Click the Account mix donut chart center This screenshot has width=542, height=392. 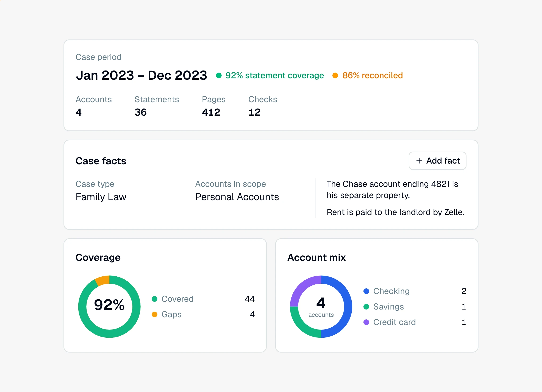[x=321, y=306]
